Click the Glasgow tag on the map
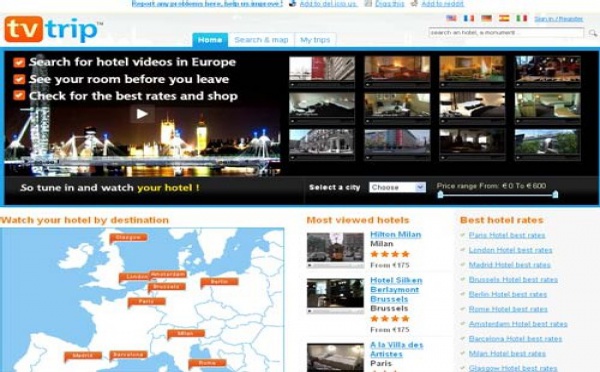 (x=128, y=238)
